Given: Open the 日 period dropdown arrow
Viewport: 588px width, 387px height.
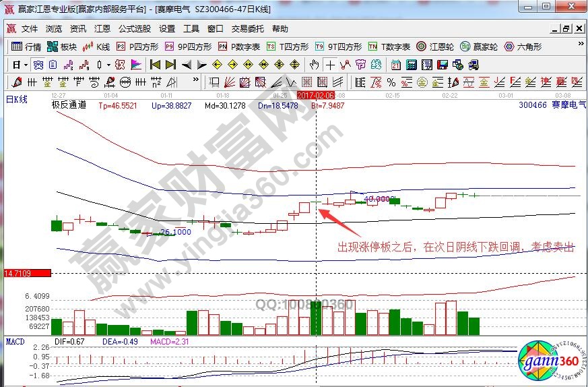Looking at the screenshot, I should pyautogui.click(x=26, y=65).
